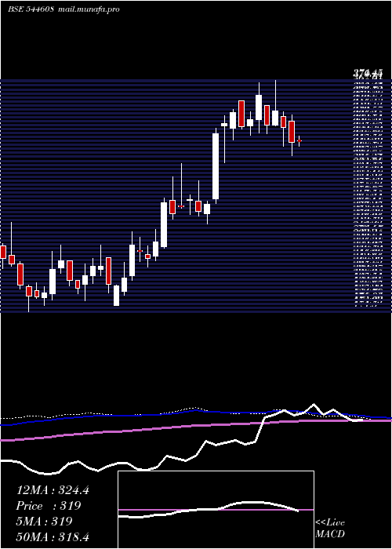Click the mail.munafa.pro site label
The width and height of the screenshot is (392, 549).
click(89, 9)
